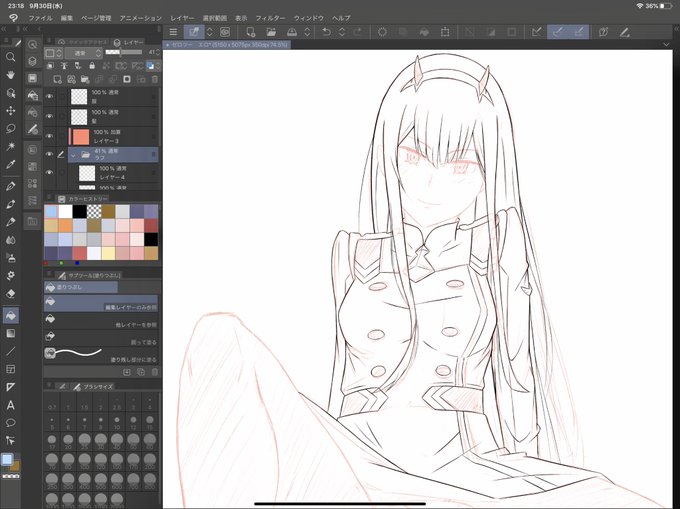Click the 塗りつぶし sub tool group

point(81,287)
